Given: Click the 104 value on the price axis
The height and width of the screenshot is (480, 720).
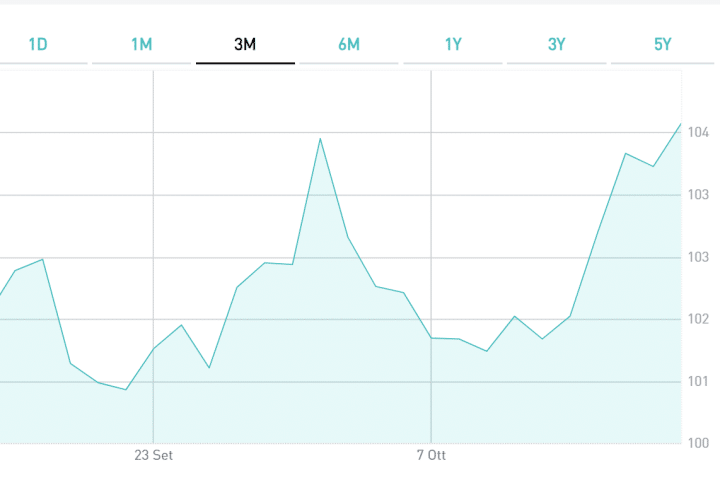Looking at the screenshot, I should pyautogui.click(x=698, y=133).
